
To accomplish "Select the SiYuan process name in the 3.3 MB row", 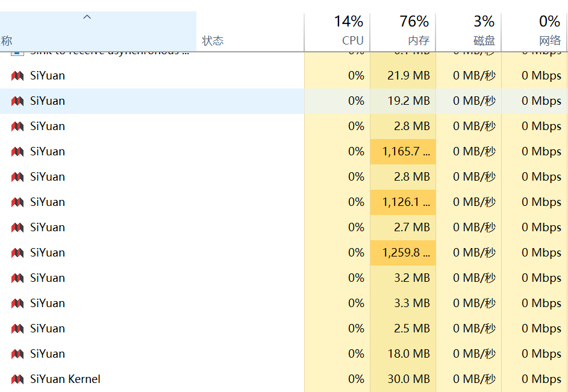I will [x=48, y=303].
